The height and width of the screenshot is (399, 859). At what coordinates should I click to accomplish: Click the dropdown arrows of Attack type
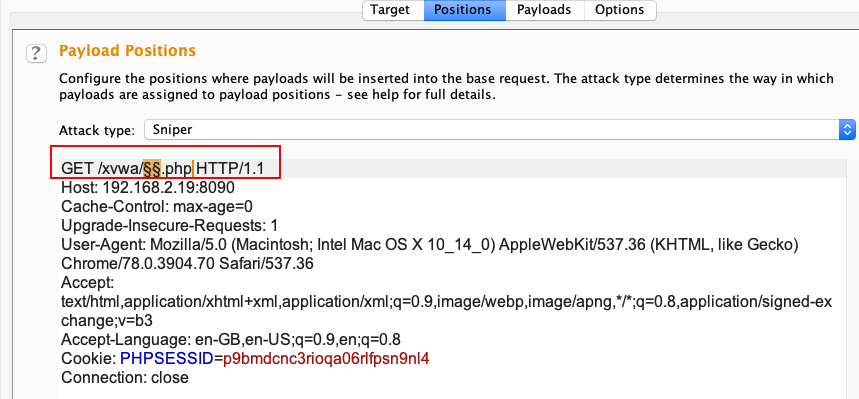tap(847, 130)
